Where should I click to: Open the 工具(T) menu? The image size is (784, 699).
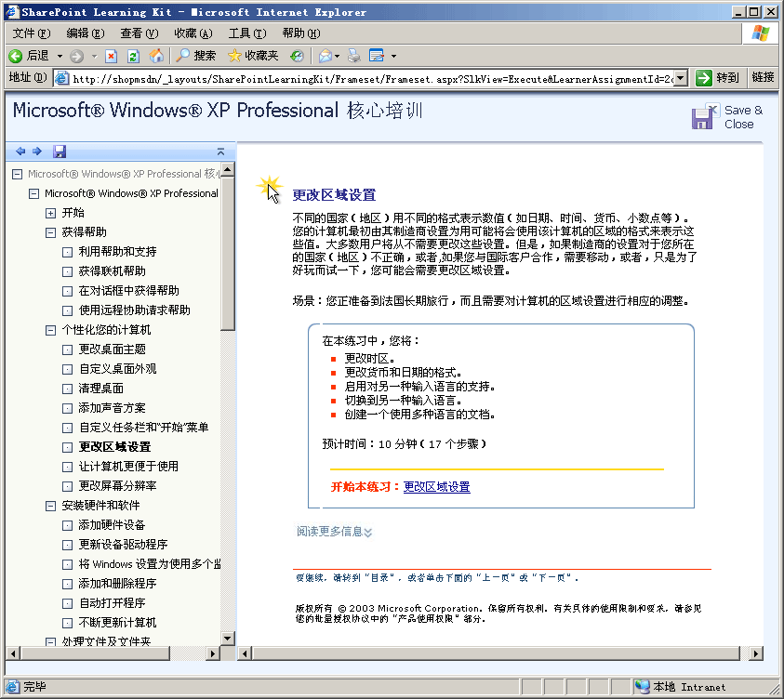(247, 33)
